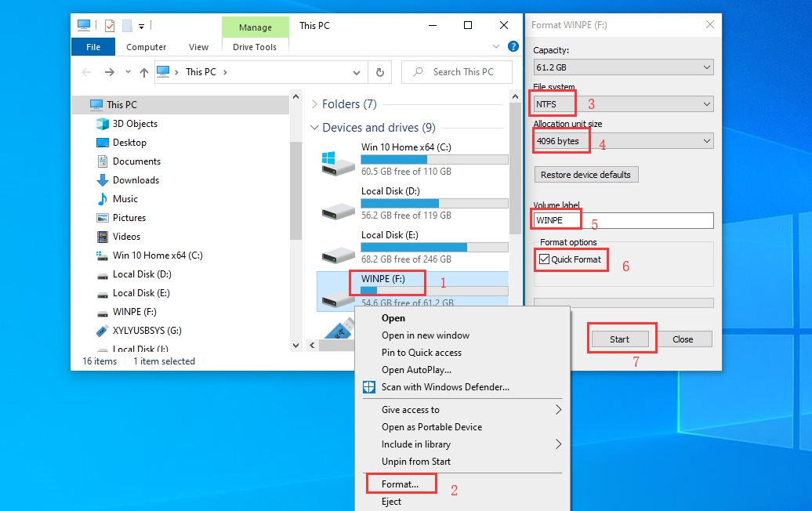Open the quick access toolbar customize arrow
812x511 pixels.
click(141, 26)
